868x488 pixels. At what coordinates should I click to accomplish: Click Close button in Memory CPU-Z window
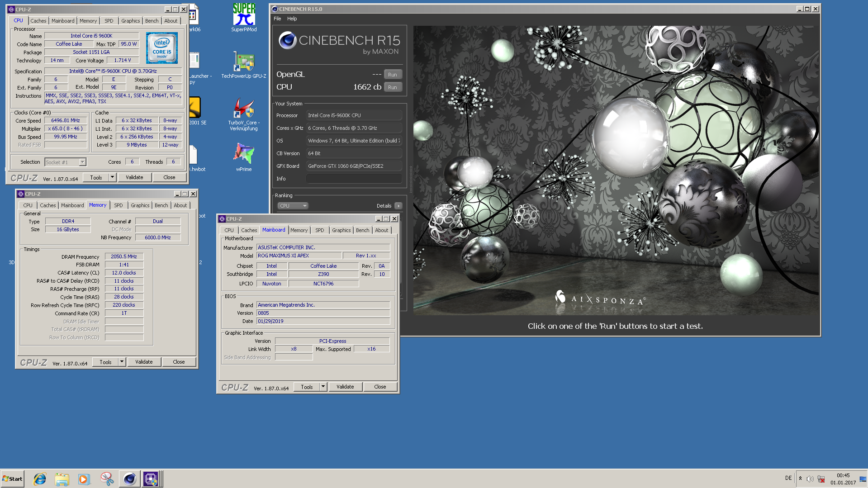coord(179,362)
